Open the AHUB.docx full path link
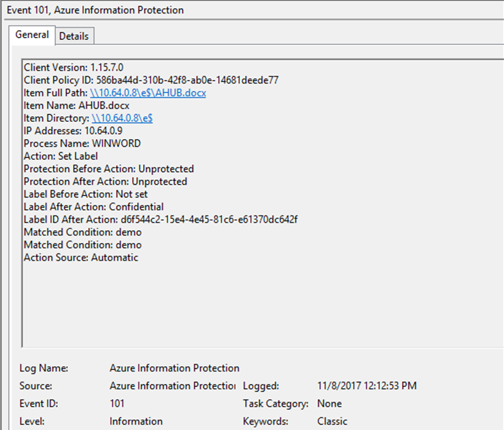Image resolution: width=504 pixels, height=430 pixels. pyautogui.click(x=148, y=93)
